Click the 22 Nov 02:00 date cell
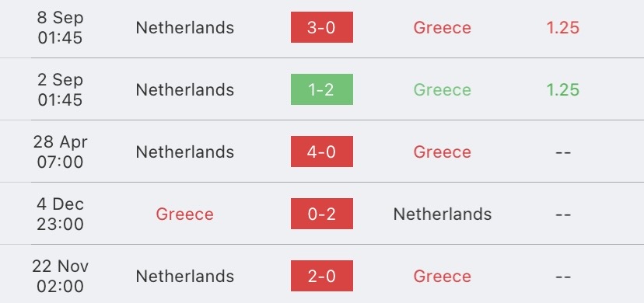This screenshot has width=644, height=303. coord(60,276)
